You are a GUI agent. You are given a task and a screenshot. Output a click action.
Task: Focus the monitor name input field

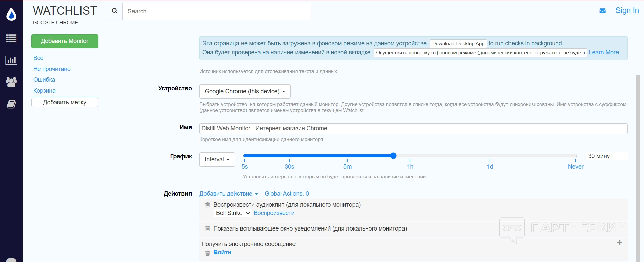[413, 129]
